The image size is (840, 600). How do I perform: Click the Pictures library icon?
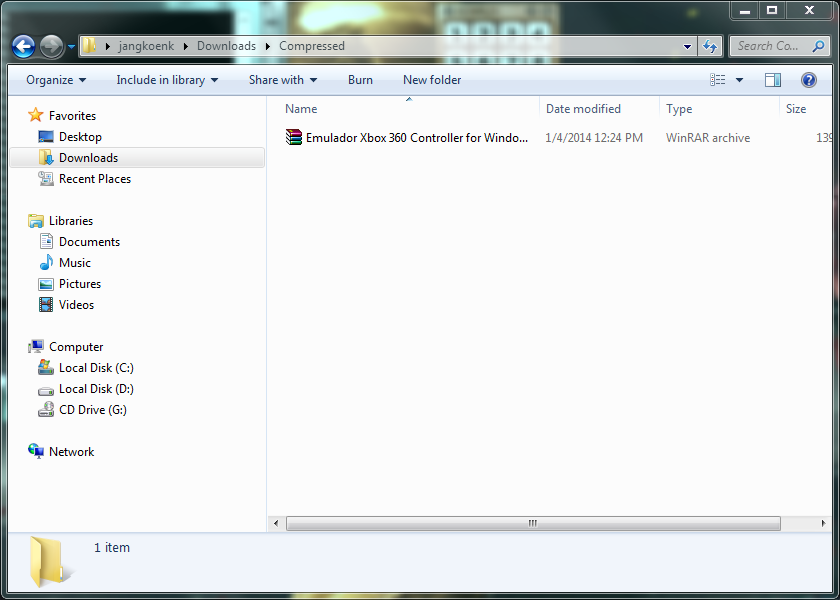pyautogui.click(x=46, y=284)
